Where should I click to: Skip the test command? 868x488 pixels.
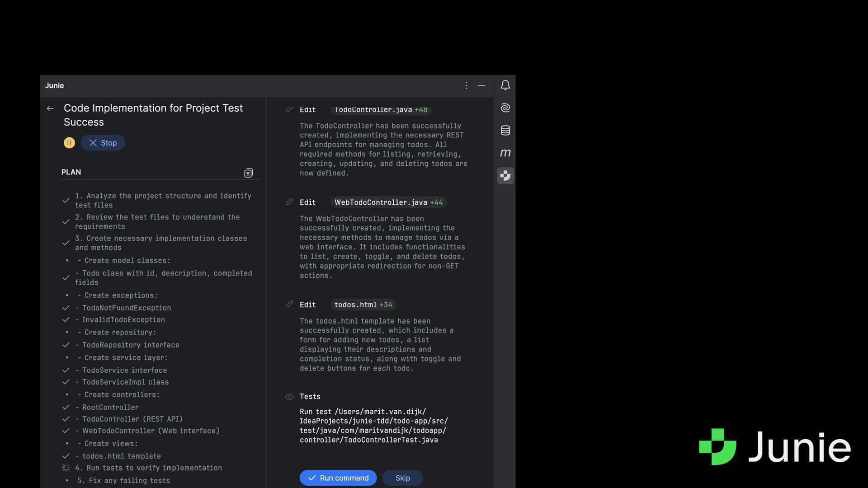(402, 478)
